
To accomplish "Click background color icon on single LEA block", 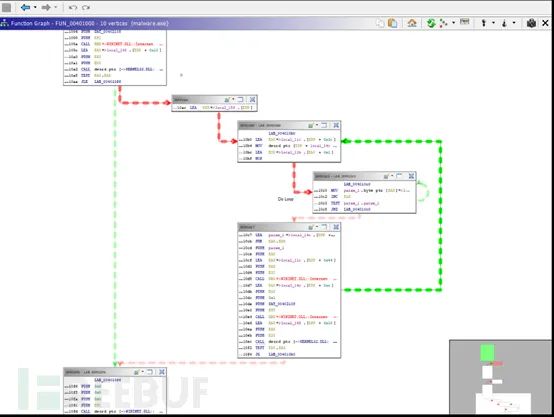I will click(227, 100).
